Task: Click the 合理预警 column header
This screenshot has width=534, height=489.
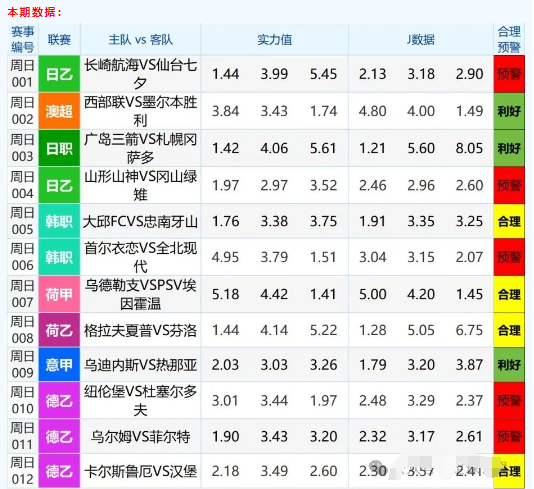Action: (509, 40)
